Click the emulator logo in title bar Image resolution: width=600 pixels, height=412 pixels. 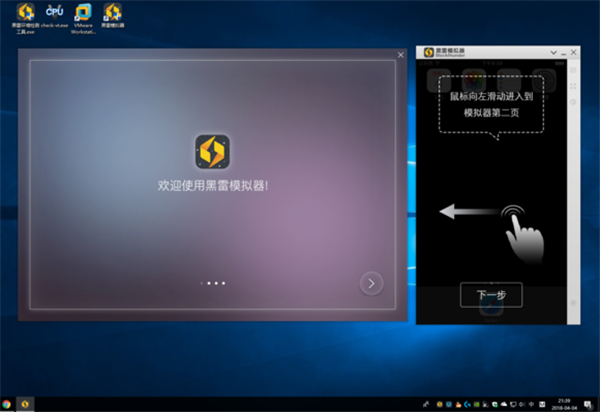point(427,51)
